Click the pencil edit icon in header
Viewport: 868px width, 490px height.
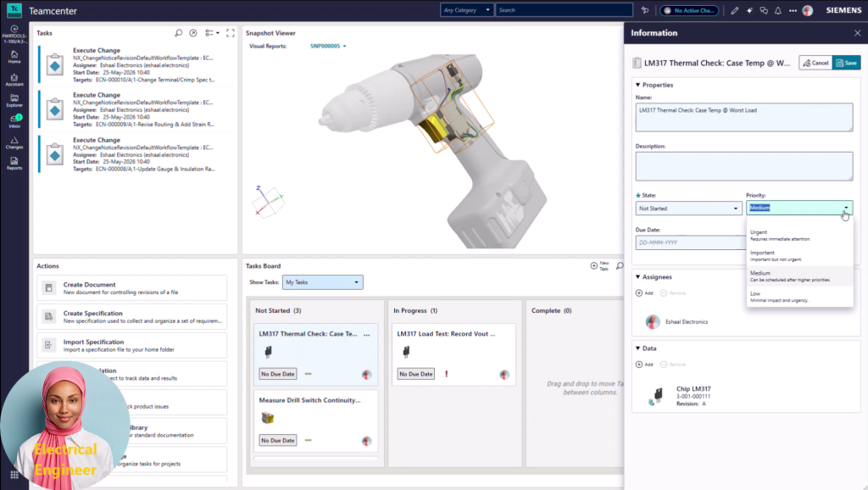pos(735,10)
